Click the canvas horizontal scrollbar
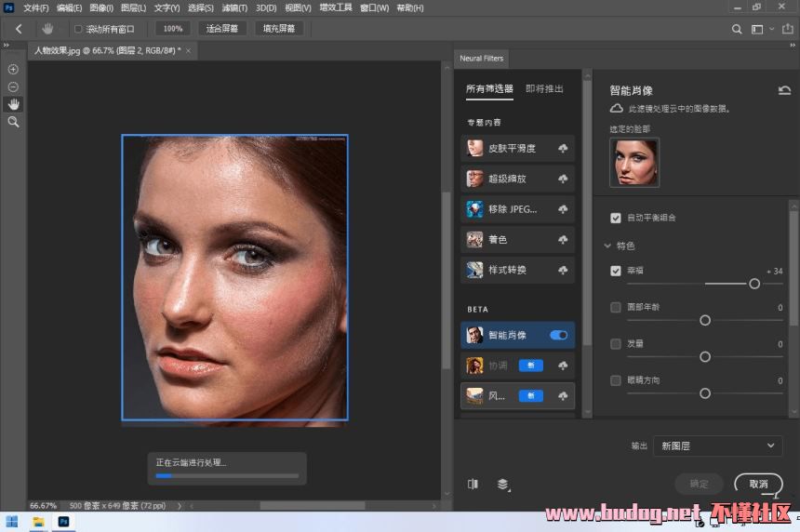 tap(313, 506)
